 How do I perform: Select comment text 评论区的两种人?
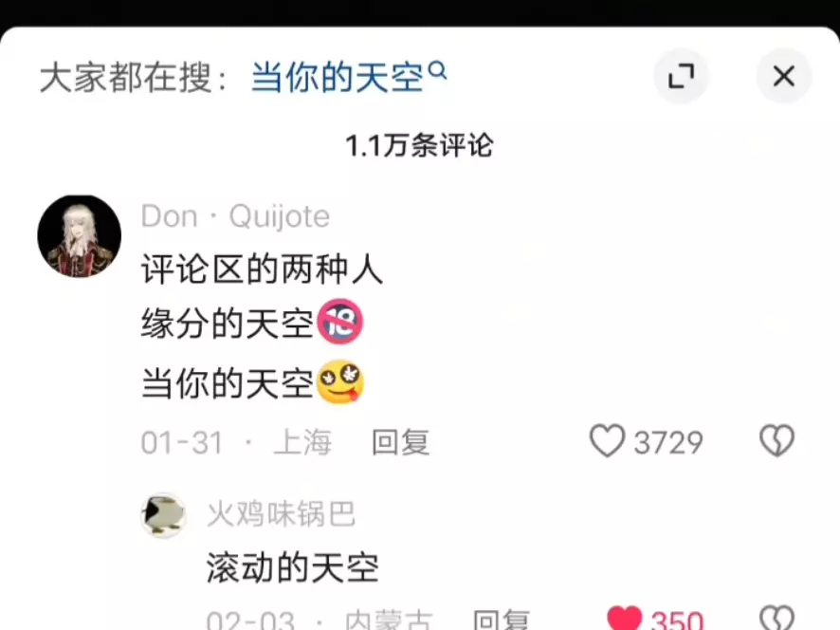pos(262,269)
